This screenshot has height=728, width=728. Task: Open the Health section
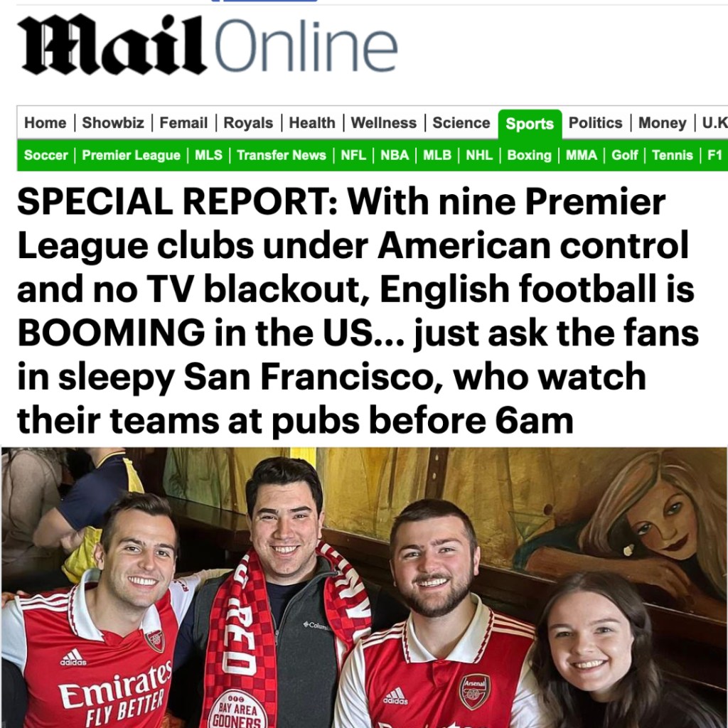(312, 123)
